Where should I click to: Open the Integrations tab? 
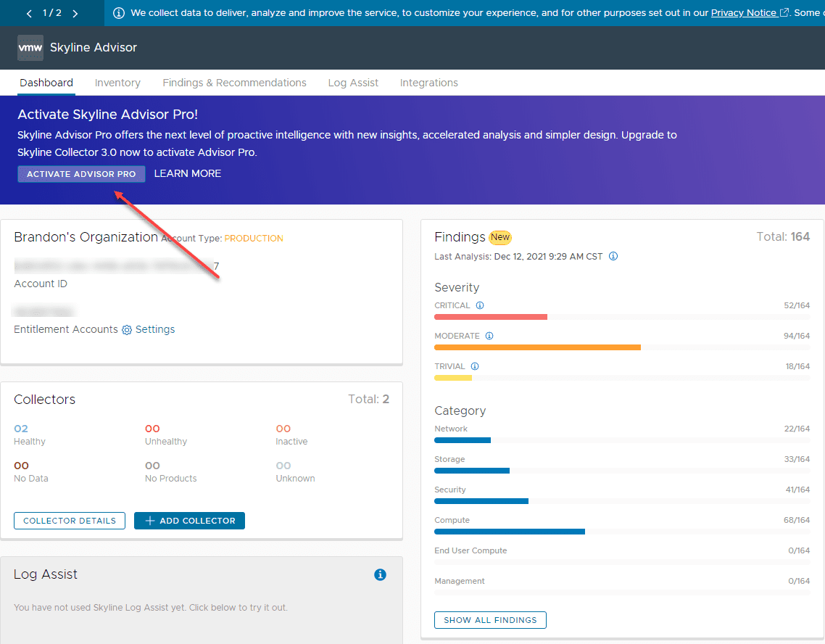coord(428,83)
